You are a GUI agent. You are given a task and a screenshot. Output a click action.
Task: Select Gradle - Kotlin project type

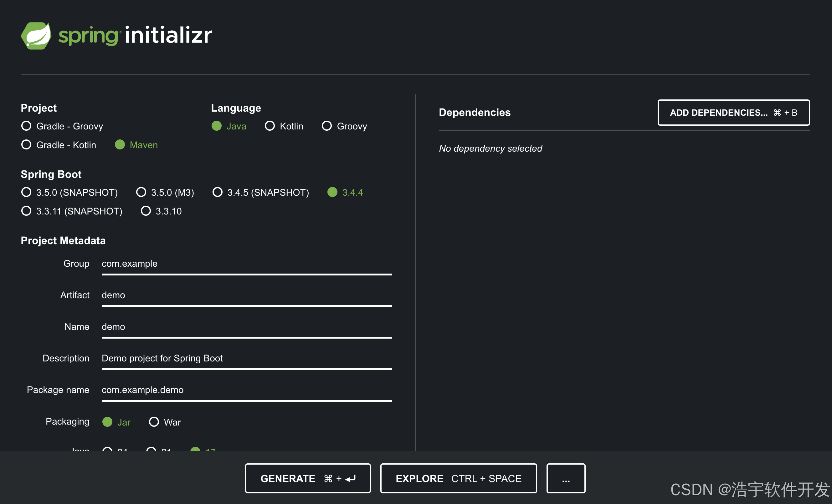pyautogui.click(x=26, y=145)
